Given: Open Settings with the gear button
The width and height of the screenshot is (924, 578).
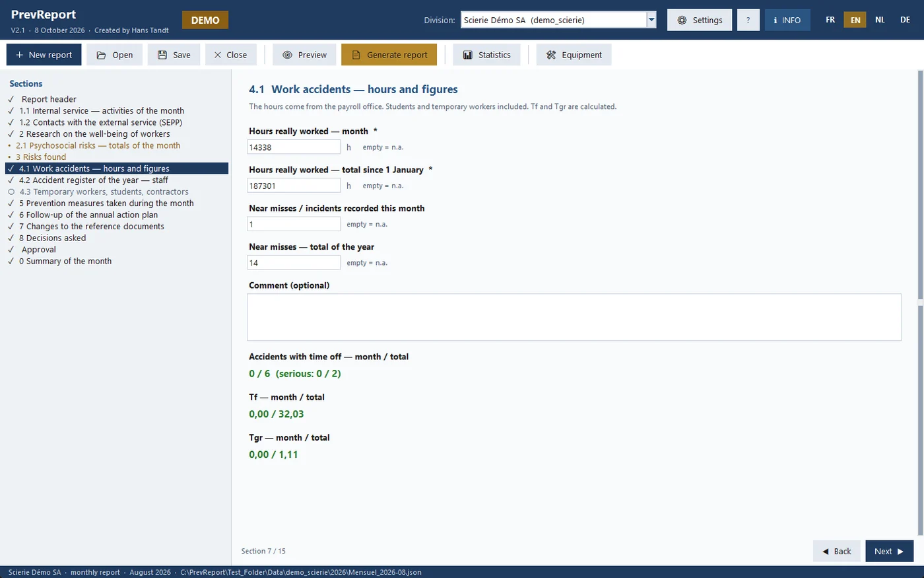Looking at the screenshot, I should [700, 20].
